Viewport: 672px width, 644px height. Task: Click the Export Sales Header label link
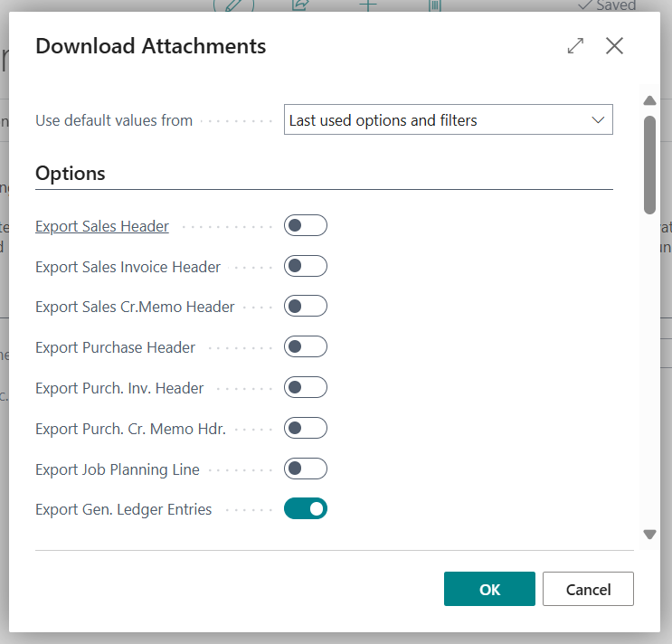[102, 226]
